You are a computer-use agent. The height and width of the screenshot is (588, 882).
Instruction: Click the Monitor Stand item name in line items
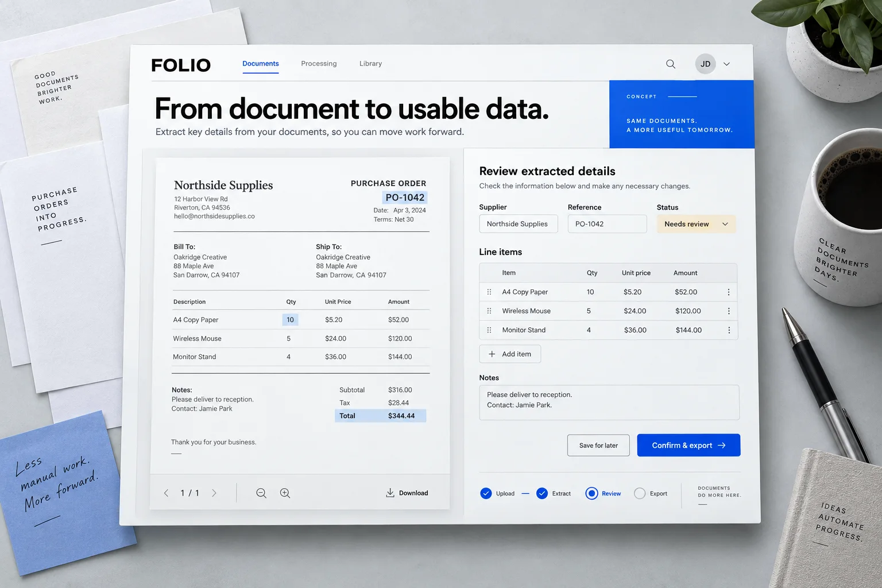524,330
